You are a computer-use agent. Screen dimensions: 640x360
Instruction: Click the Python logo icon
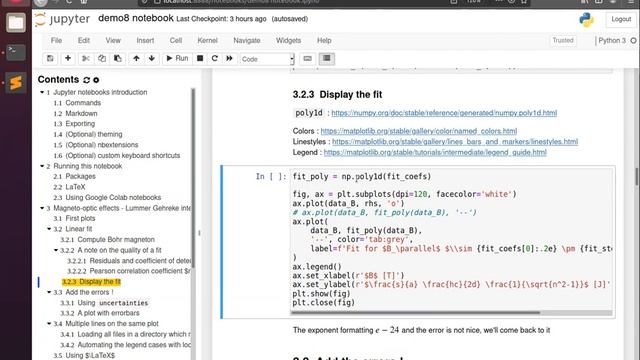[587, 20]
